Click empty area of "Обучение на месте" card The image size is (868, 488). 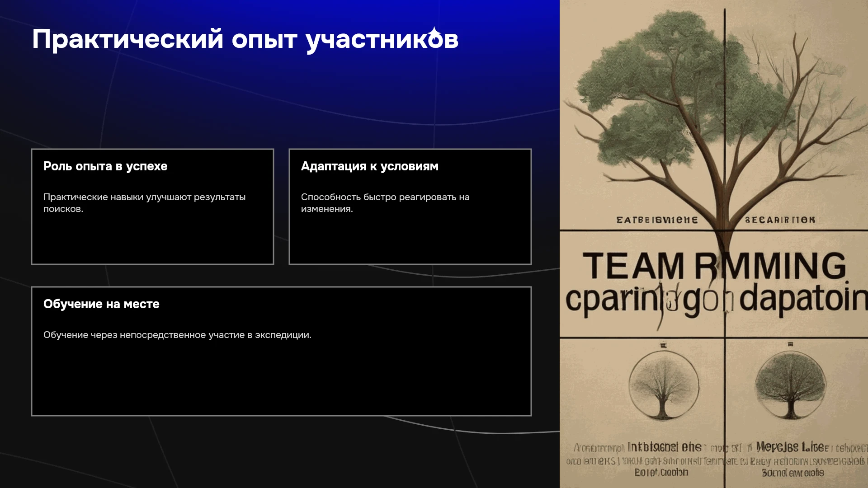281,380
